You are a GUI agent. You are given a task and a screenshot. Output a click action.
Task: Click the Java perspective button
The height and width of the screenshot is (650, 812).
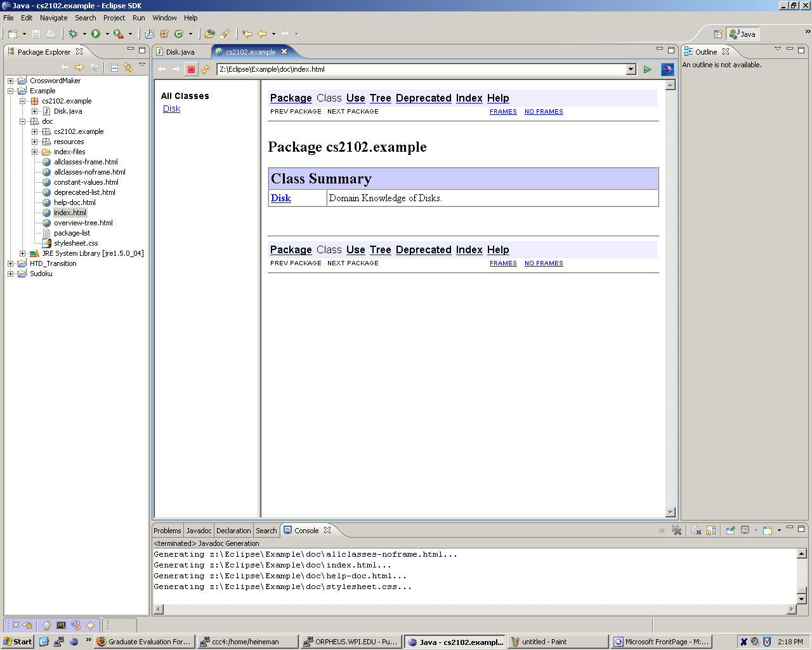pyautogui.click(x=743, y=34)
